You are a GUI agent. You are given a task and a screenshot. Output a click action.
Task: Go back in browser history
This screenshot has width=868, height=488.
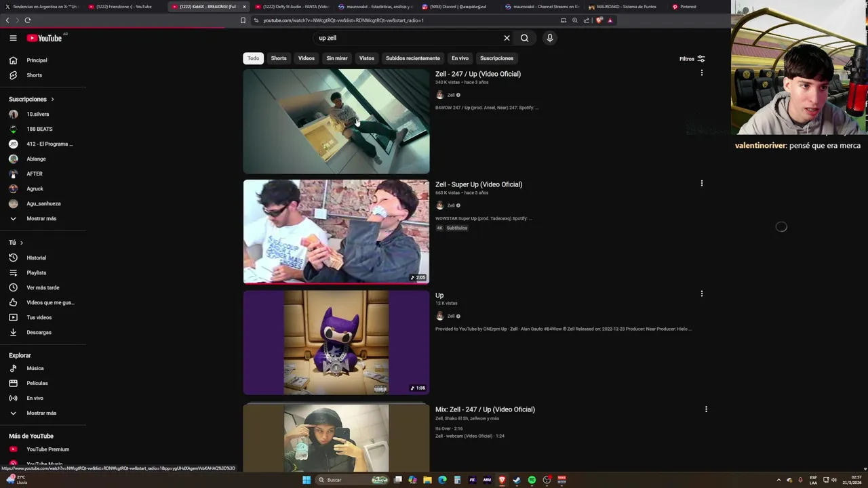(x=7, y=20)
